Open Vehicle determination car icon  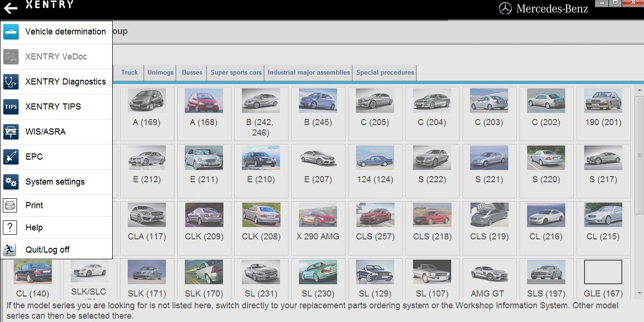tap(11, 32)
